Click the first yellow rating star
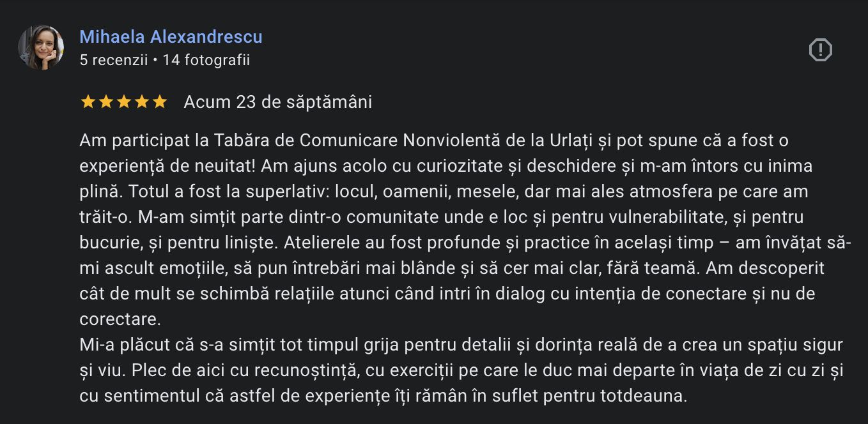The width and height of the screenshot is (868, 424). pos(88,102)
